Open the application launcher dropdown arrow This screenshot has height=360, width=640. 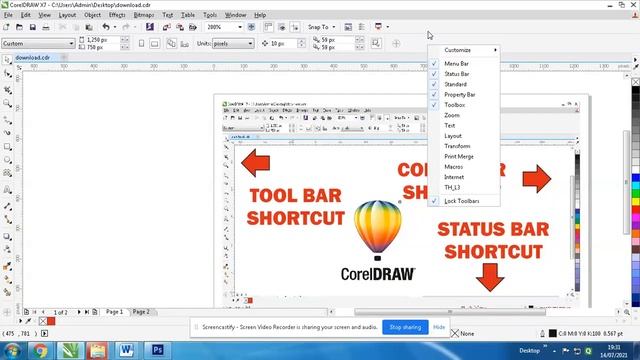pos(387,27)
